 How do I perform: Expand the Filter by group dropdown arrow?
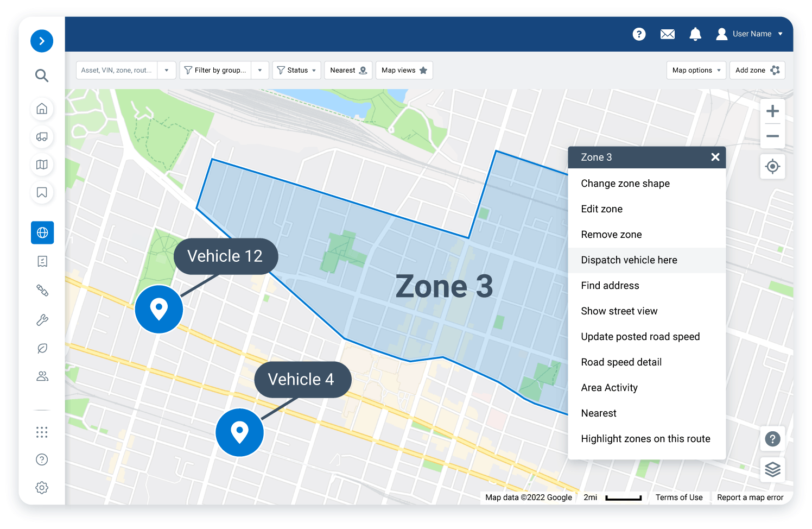pyautogui.click(x=260, y=70)
